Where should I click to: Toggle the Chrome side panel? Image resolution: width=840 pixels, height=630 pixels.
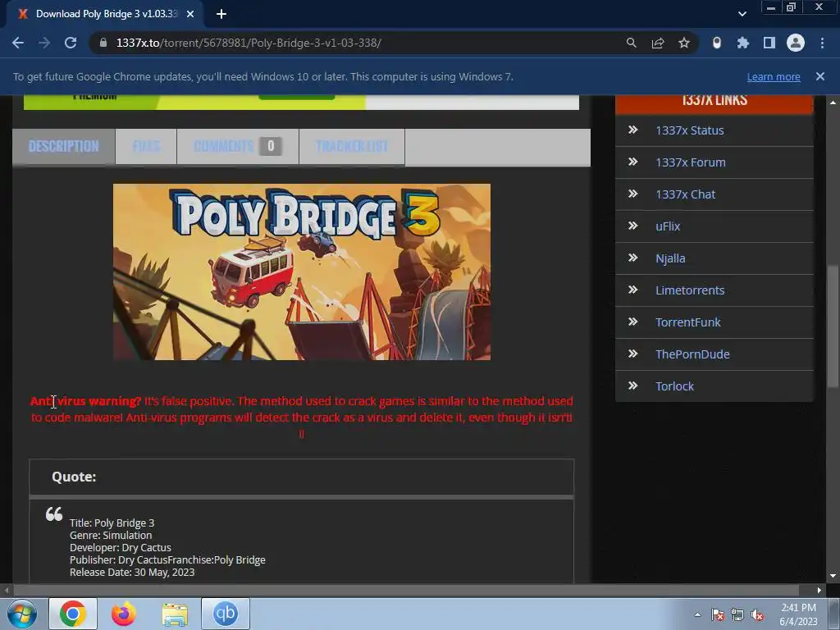[769, 43]
